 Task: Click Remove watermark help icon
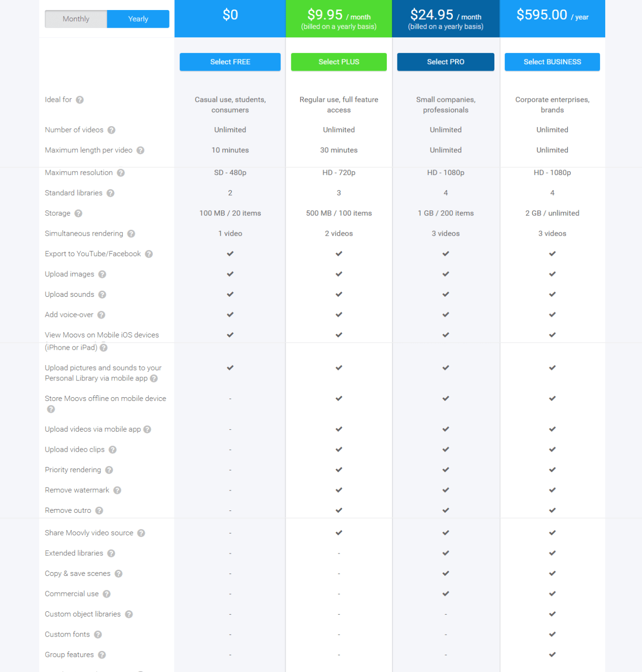[118, 490]
